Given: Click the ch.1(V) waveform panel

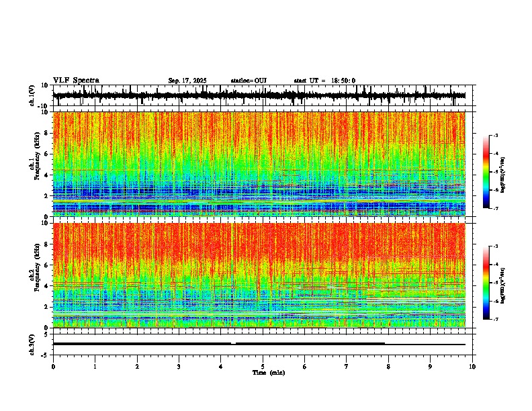Looking at the screenshot, I should tap(263, 95).
